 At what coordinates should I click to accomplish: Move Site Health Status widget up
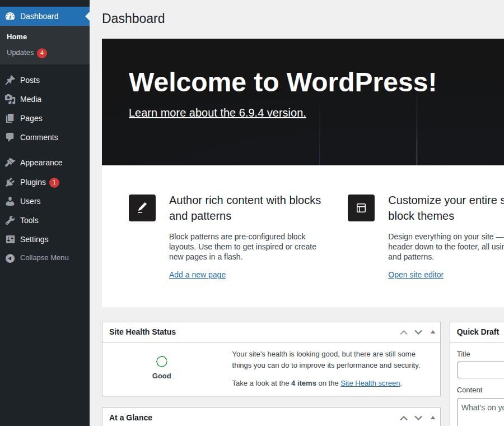click(404, 332)
